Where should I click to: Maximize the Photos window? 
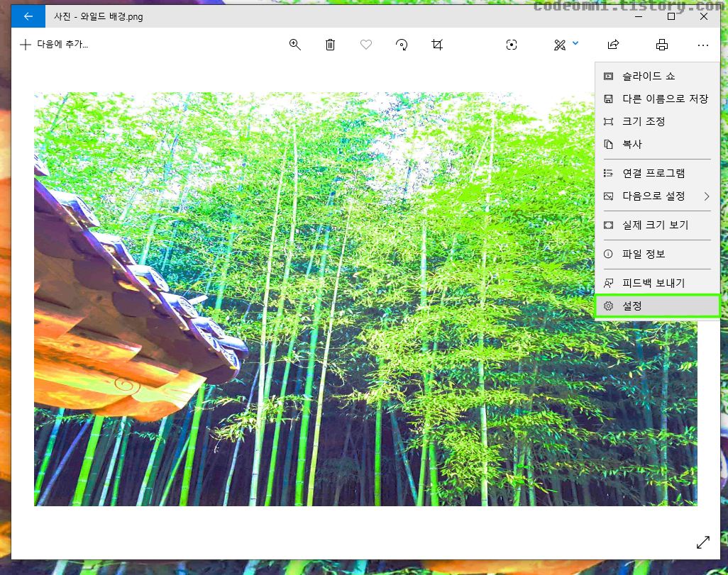(671, 17)
